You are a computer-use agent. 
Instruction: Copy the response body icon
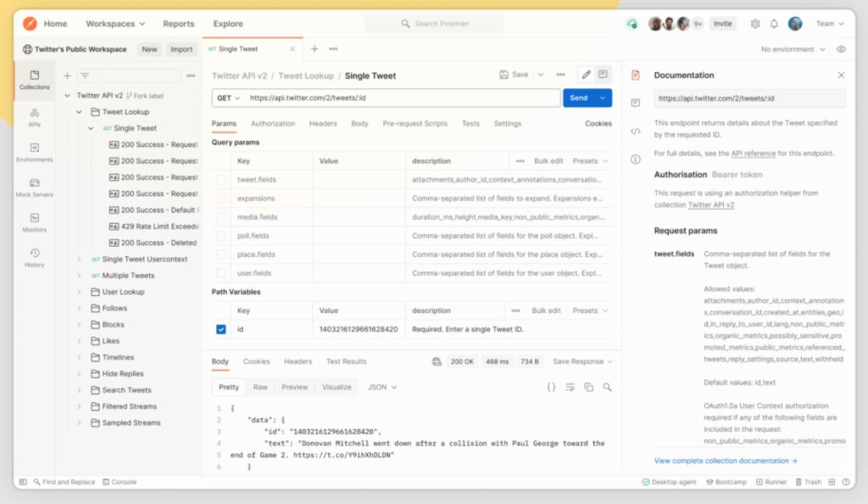588,387
